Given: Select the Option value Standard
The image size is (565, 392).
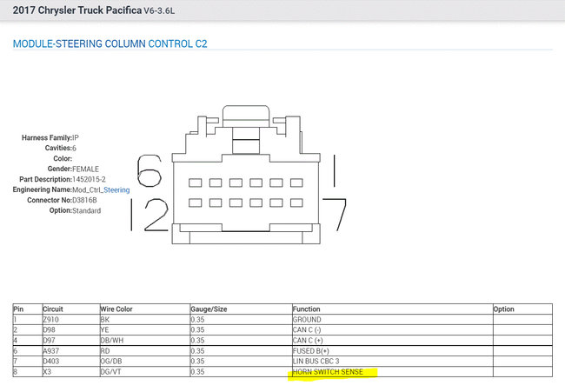Looking at the screenshot, I should click(x=86, y=210).
